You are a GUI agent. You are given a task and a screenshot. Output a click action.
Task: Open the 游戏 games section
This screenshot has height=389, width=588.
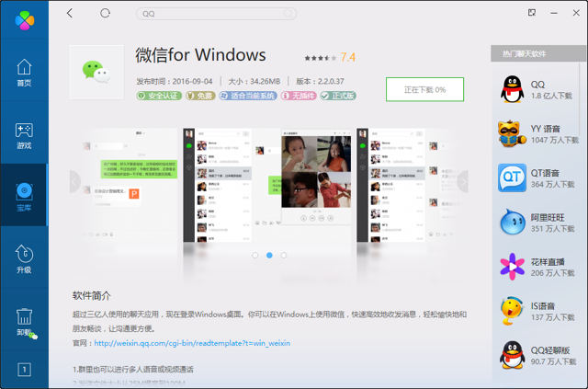coord(24,135)
